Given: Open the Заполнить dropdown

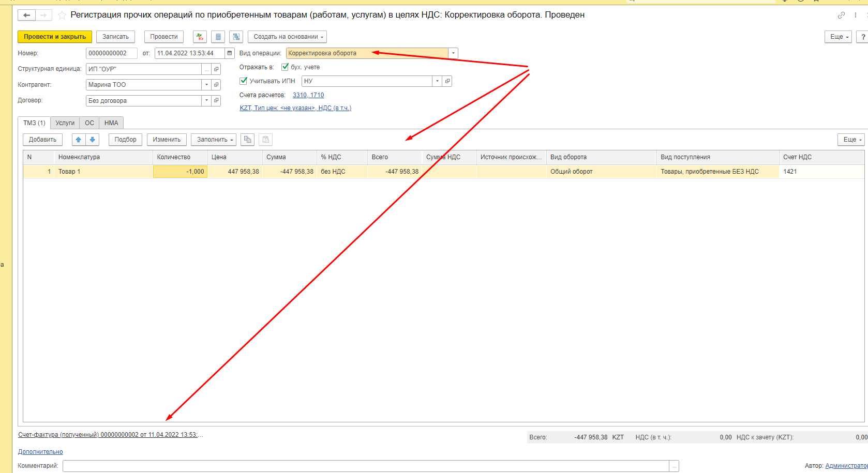Looking at the screenshot, I should (214, 140).
